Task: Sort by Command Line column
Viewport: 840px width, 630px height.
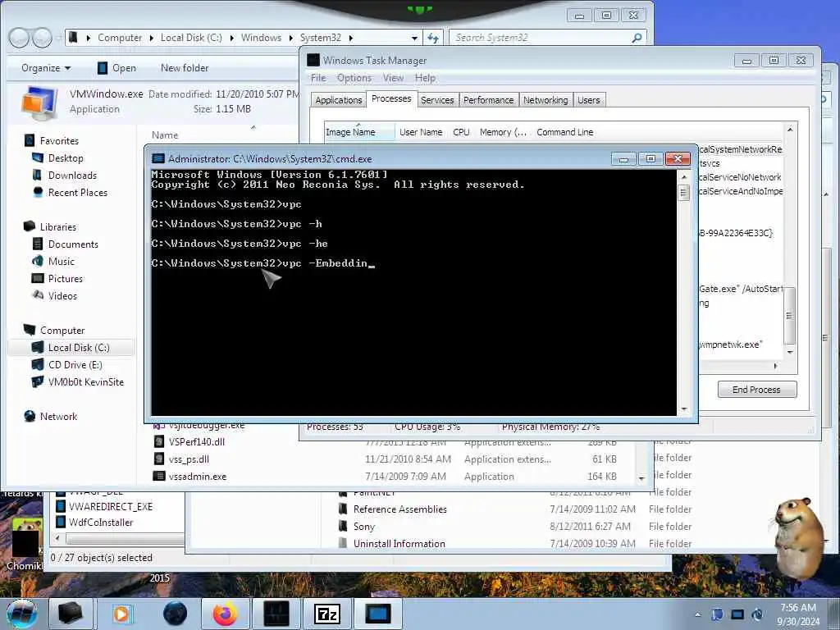Action: click(x=564, y=132)
